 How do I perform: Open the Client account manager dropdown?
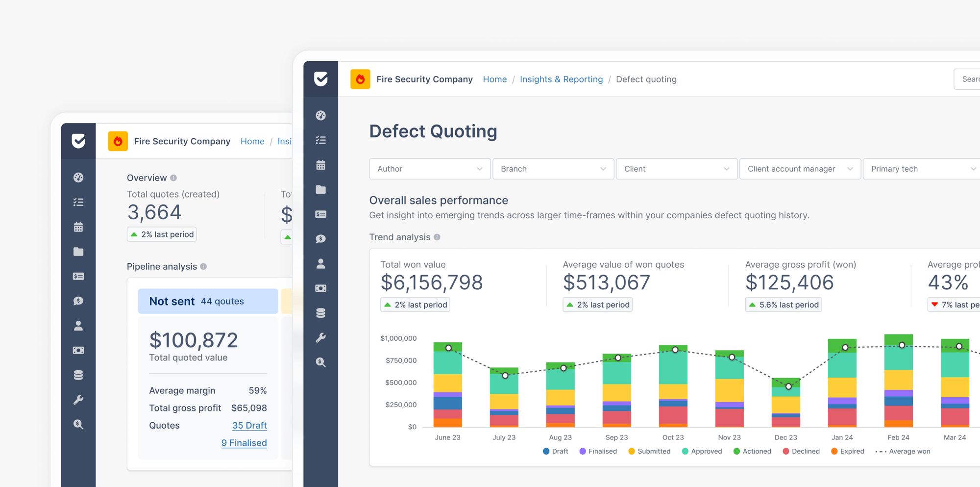coord(800,169)
